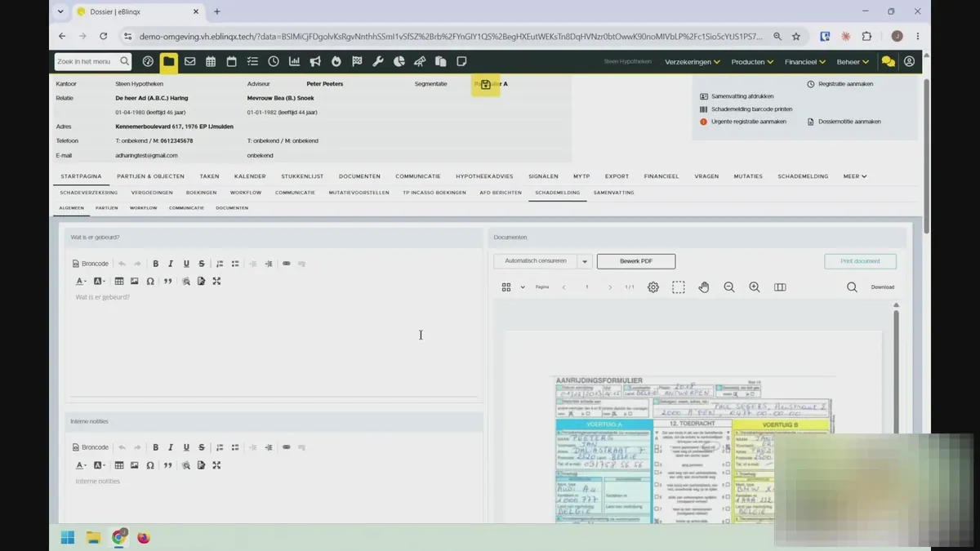Open the chat bubbles icon in the header
The width and height of the screenshot is (980, 551).
(888, 62)
